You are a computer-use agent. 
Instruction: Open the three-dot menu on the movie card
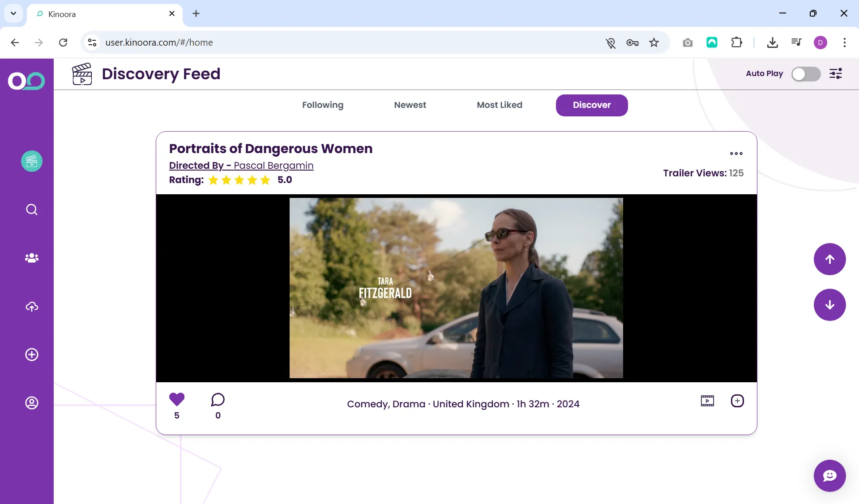(x=735, y=154)
